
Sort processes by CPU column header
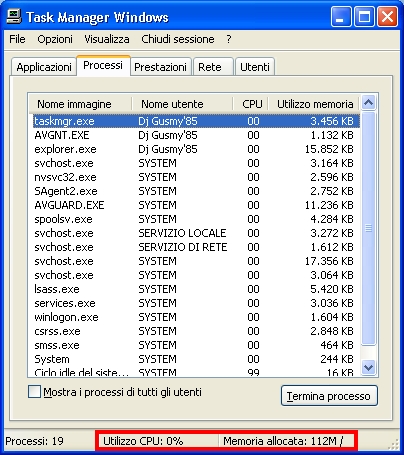(x=251, y=104)
